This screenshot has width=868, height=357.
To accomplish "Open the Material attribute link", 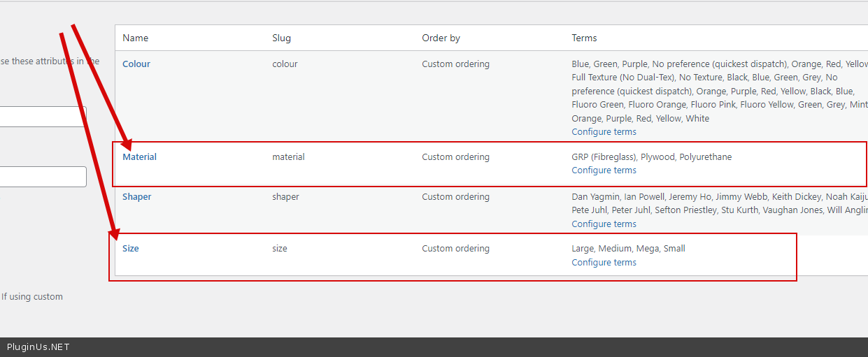I will 140,157.
